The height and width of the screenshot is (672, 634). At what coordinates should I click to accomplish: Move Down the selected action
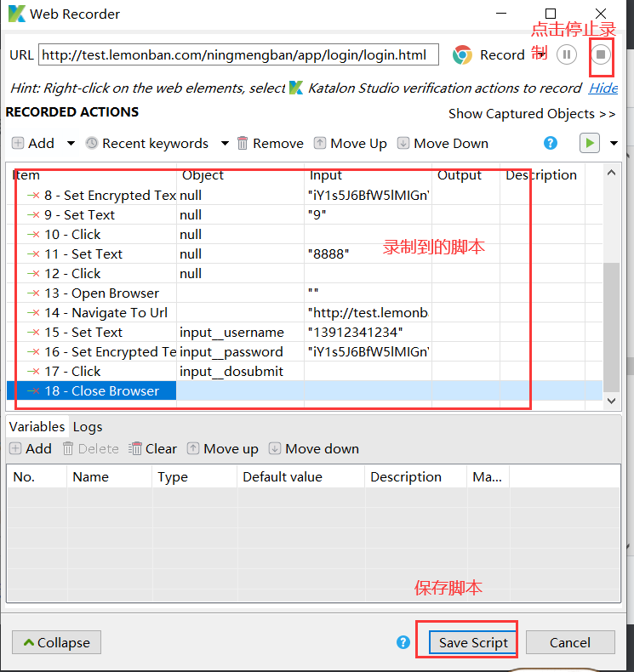(x=443, y=143)
